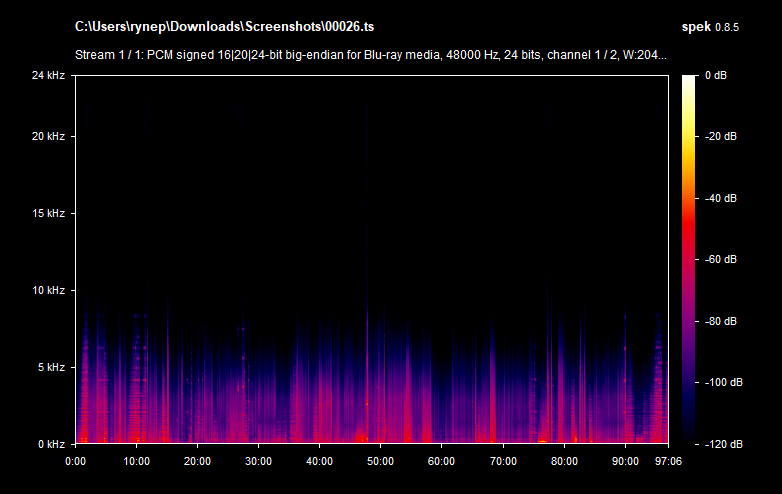Viewport: 782px width, 494px height.
Task: Click the PCM stream info line
Action: tap(370, 54)
